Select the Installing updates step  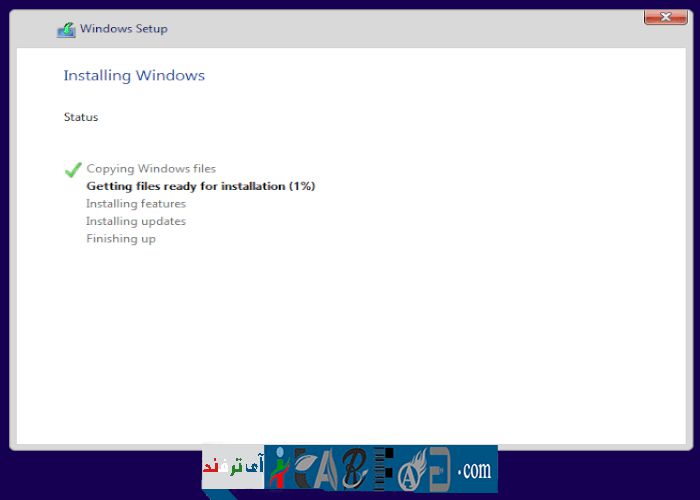pyautogui.click(x=136, y=221)
